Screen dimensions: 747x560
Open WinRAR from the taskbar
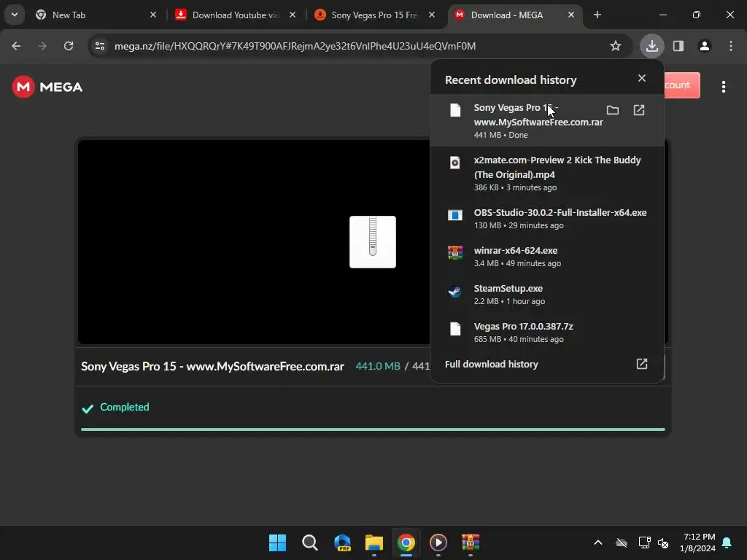pyautogui.click(x=471, y=542)
